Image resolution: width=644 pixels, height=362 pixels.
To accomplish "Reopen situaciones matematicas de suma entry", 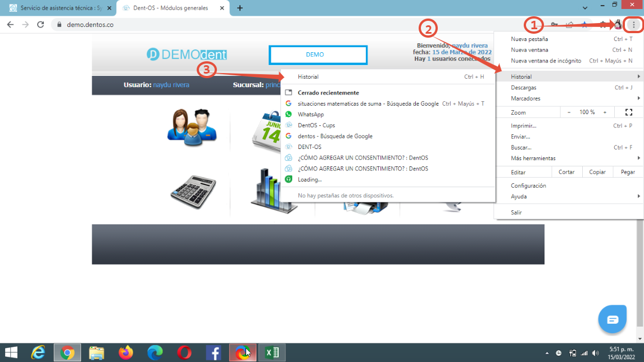I will click(388, 103).
